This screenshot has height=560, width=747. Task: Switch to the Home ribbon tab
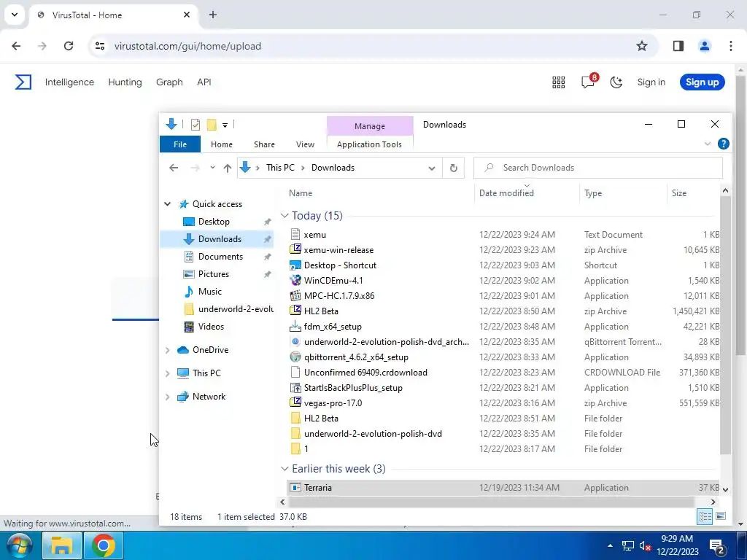(222, 144)
